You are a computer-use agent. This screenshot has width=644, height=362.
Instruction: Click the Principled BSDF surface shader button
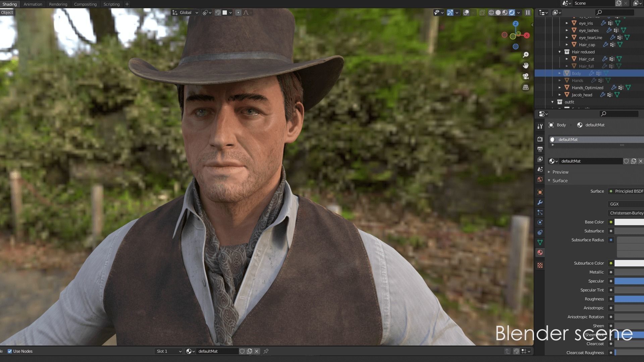[x=626, y=191]
